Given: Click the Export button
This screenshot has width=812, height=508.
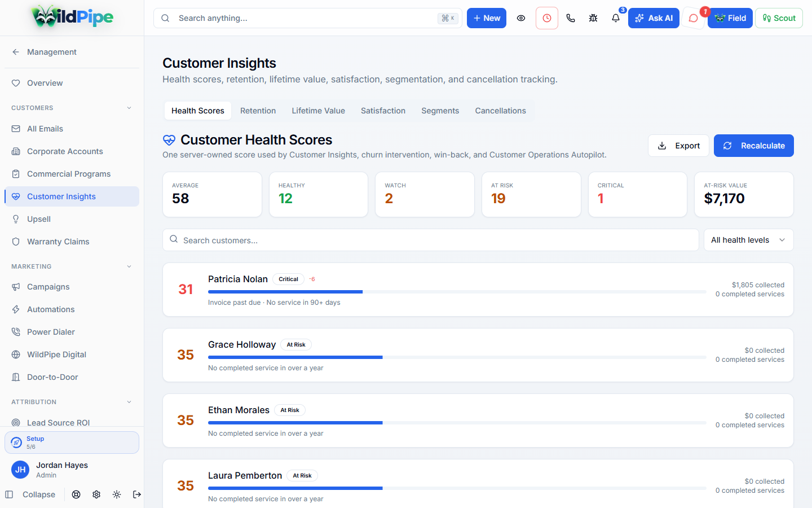Looking at the screenshot, I should [678, 146].
